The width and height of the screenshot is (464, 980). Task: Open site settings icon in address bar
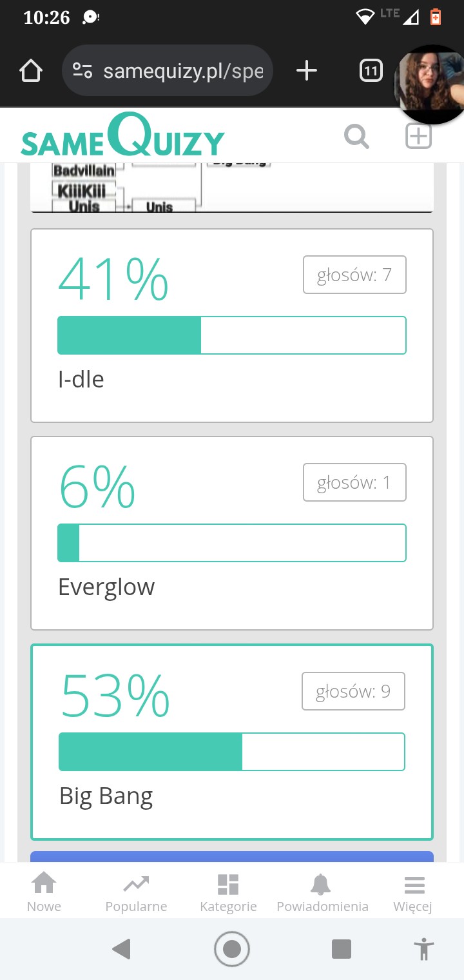pos(82,71)
